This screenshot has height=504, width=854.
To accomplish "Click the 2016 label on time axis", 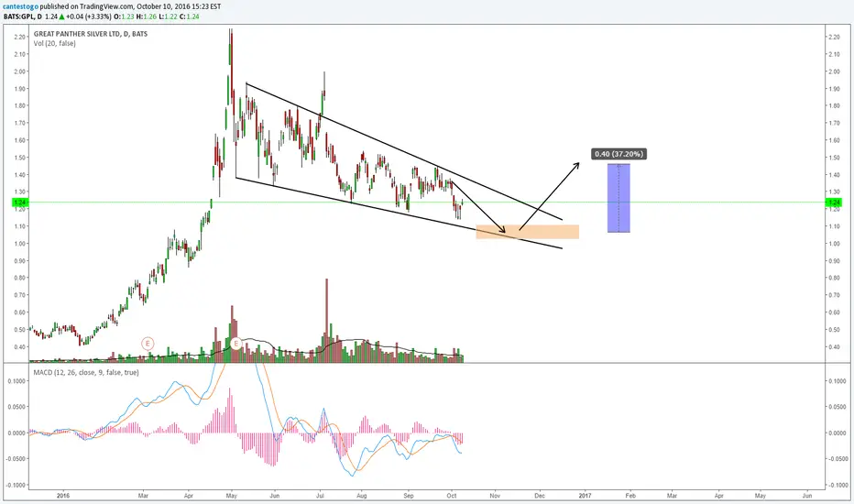I will (x=63, y=496).
